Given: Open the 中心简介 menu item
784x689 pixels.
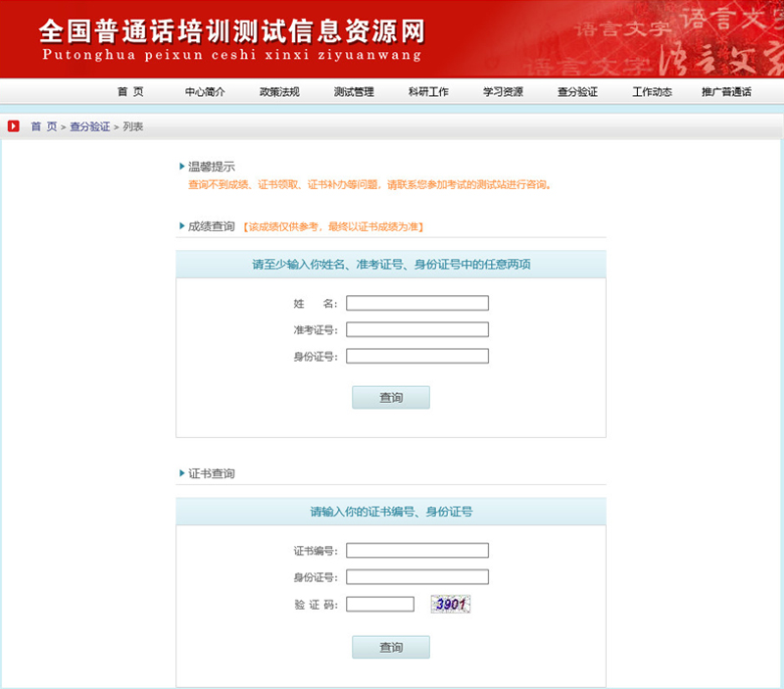Looking at the screenshot, I should click(205, 91).
